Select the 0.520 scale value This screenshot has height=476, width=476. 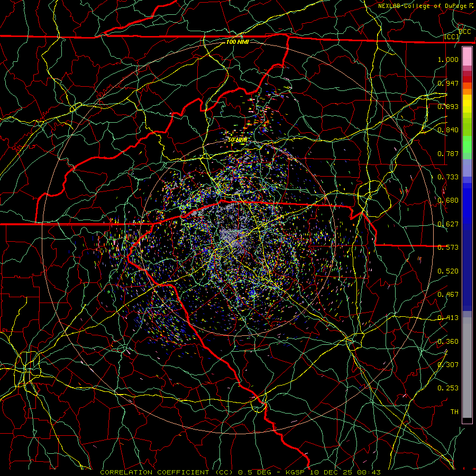(x=448, y=271)
